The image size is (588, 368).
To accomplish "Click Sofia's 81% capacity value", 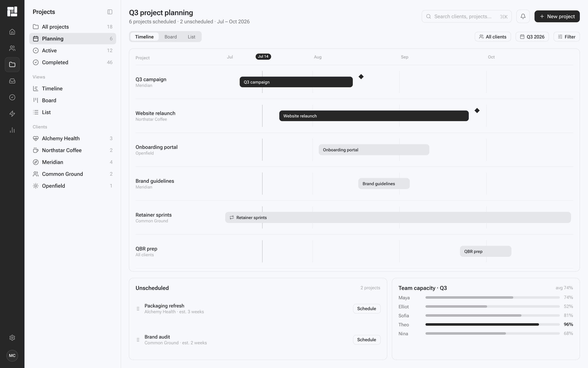I will coord(568,315).
